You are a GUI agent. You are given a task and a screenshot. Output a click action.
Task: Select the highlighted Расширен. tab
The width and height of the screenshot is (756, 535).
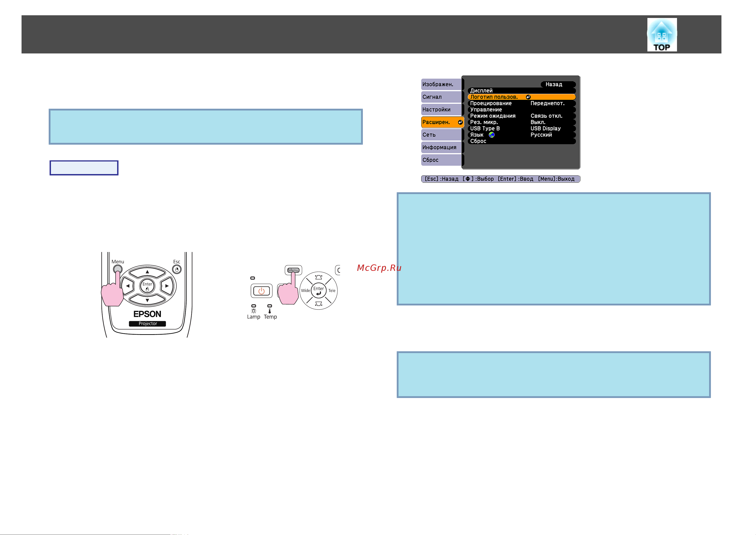point(442,122)
